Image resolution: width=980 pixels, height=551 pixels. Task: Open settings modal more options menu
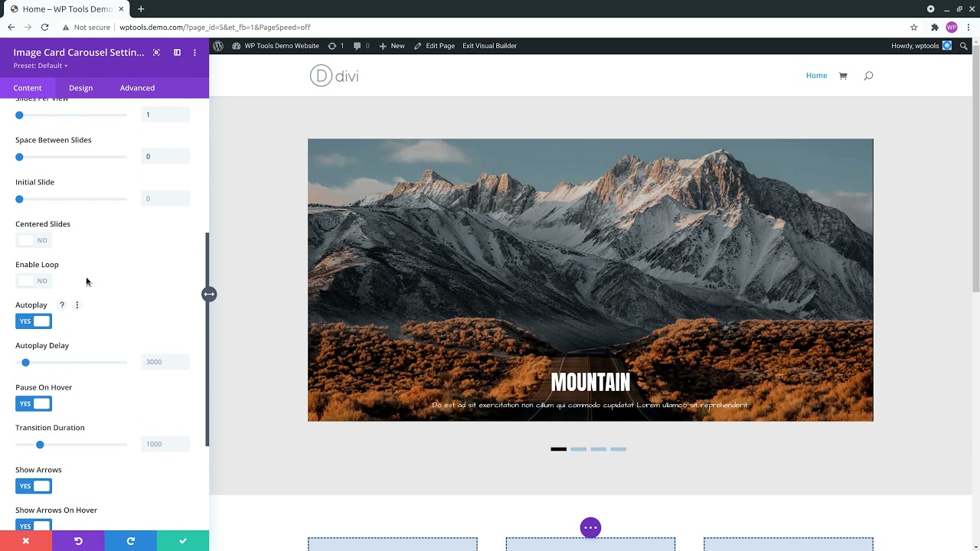194,52
